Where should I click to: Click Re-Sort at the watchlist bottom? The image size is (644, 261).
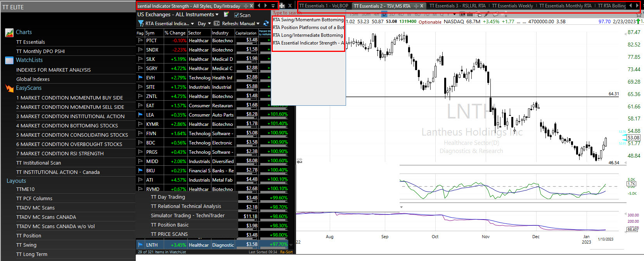pos(286,252)
